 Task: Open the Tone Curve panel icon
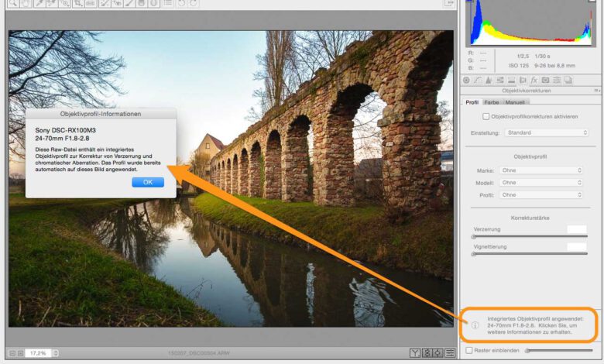477,80
